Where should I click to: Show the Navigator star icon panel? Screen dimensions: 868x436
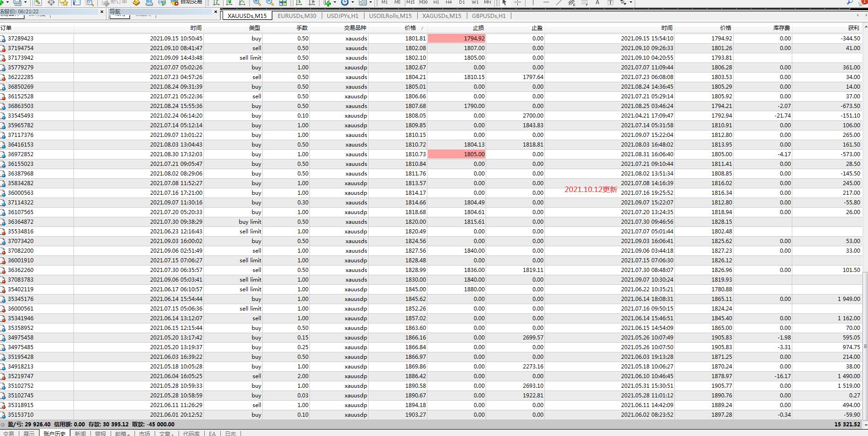[64, 2]
